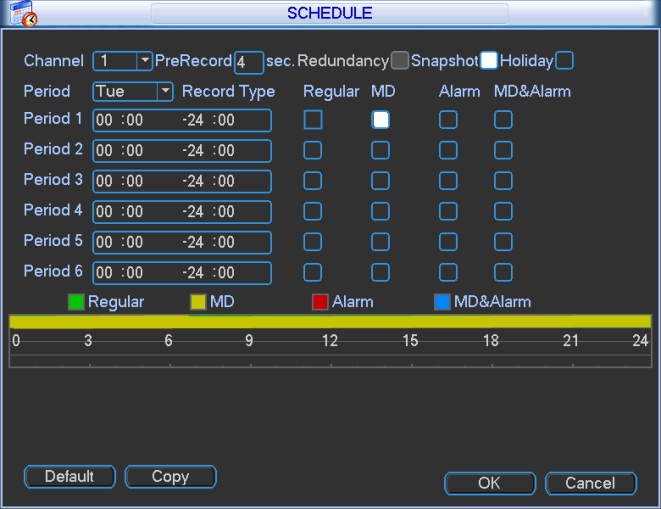Click the Period 2 time range field
Screen dimensions: 661x509
[x=182, y=151]
